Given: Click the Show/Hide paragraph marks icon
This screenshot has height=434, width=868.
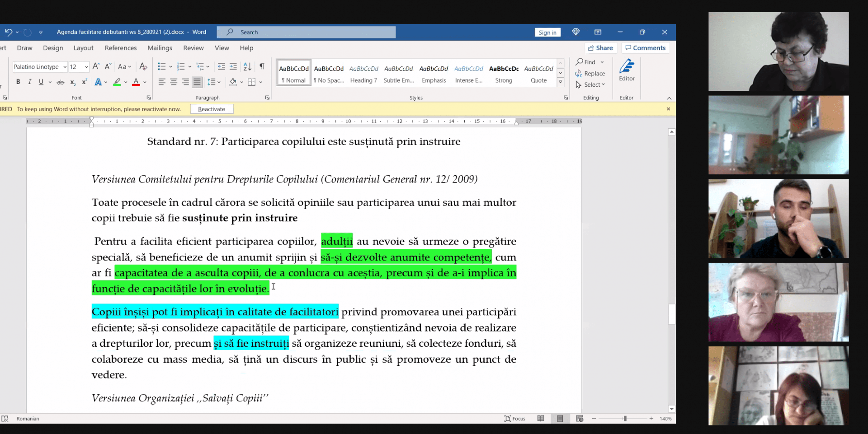Looking at the screenshot, I should click(262, 66).
